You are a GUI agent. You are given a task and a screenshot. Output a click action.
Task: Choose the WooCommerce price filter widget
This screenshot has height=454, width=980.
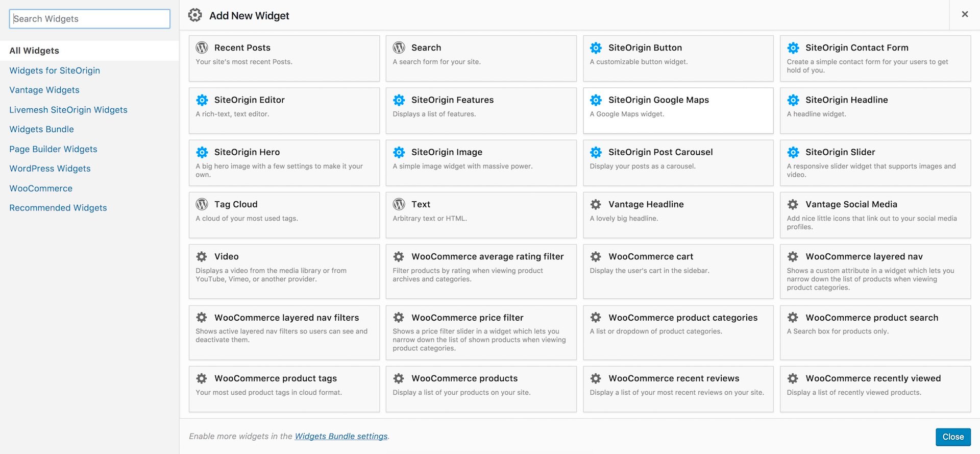481,332
